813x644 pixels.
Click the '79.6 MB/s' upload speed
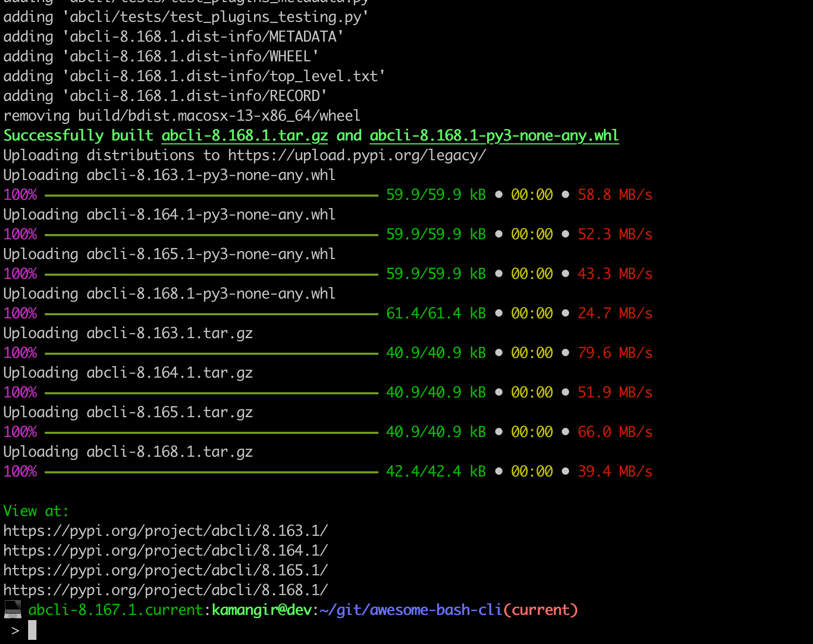tap(615, 353)
